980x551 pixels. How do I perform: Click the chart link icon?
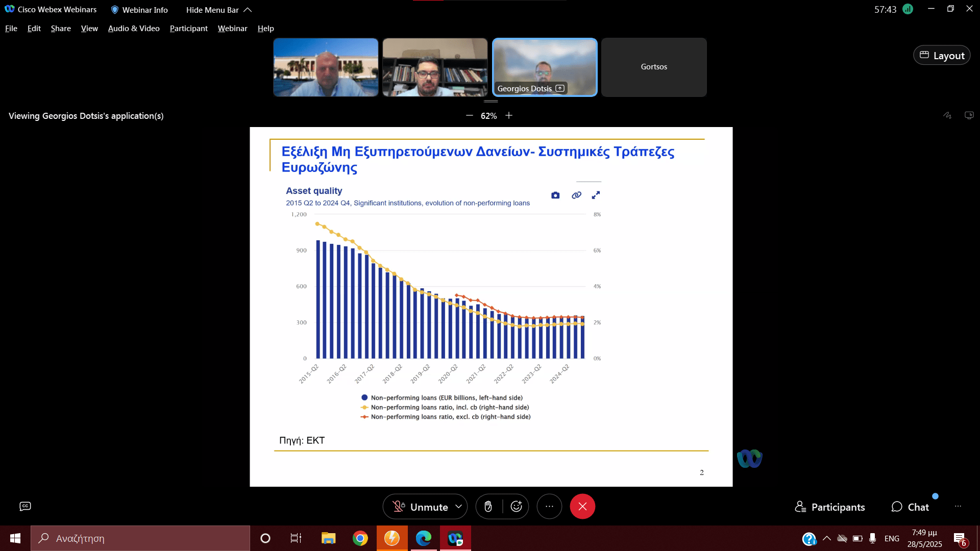pyautogui.click(x=576, y=195)
